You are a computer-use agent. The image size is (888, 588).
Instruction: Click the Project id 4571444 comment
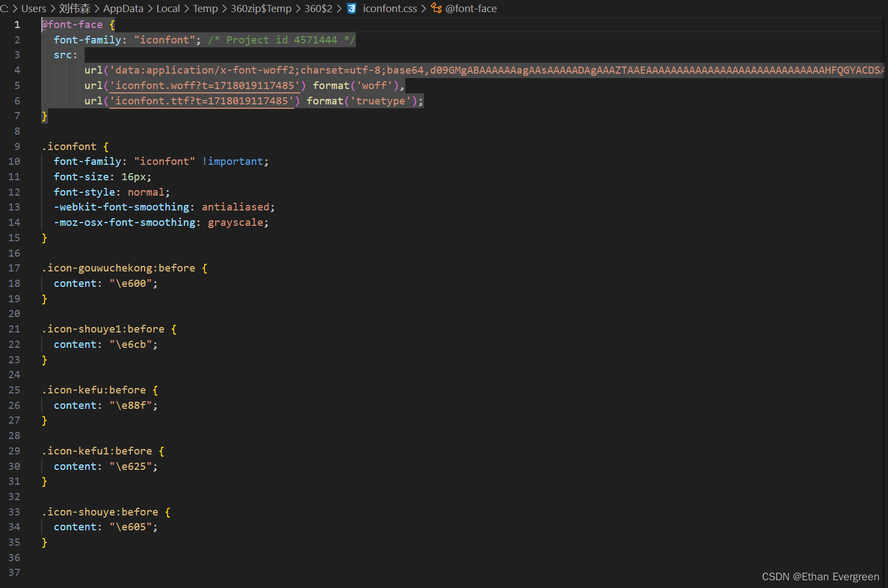[282, 40]
